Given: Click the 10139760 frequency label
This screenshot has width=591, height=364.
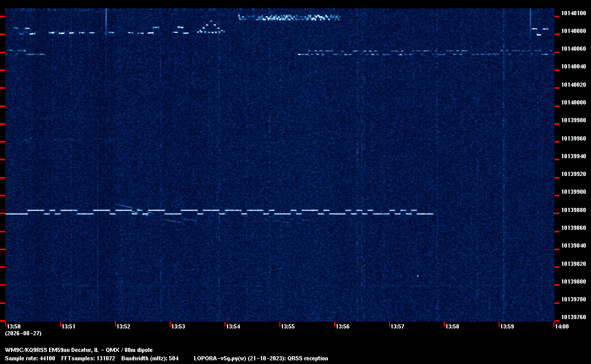Looking at the screenshot, I should point(574,317).
